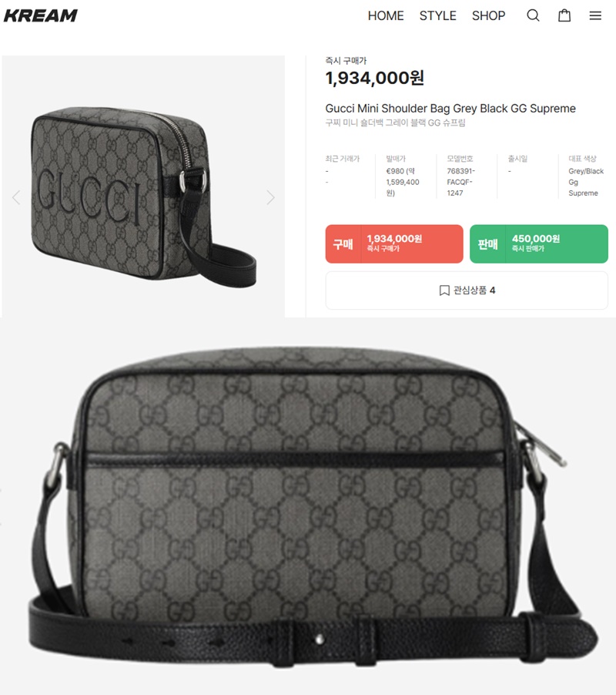616x695 pixels.
Task: Click the 발매가 €980 release price
Action: pyautogui.click(x=403, y=182)
